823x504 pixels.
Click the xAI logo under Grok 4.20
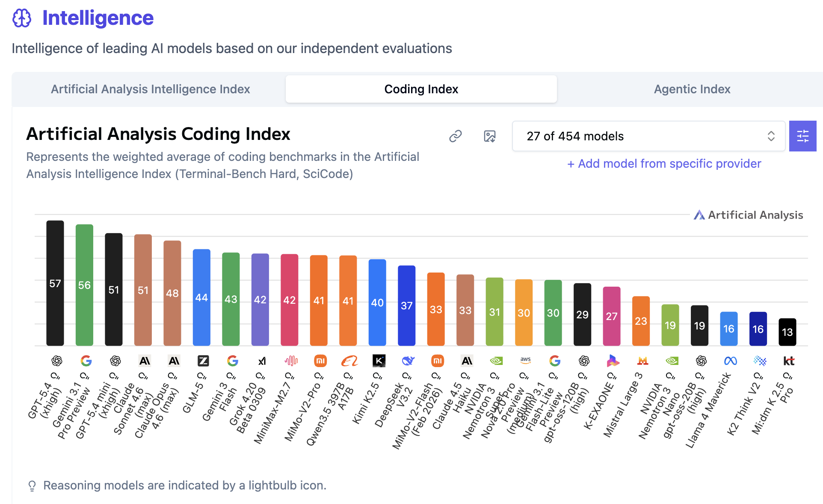(x=262, y=361)
